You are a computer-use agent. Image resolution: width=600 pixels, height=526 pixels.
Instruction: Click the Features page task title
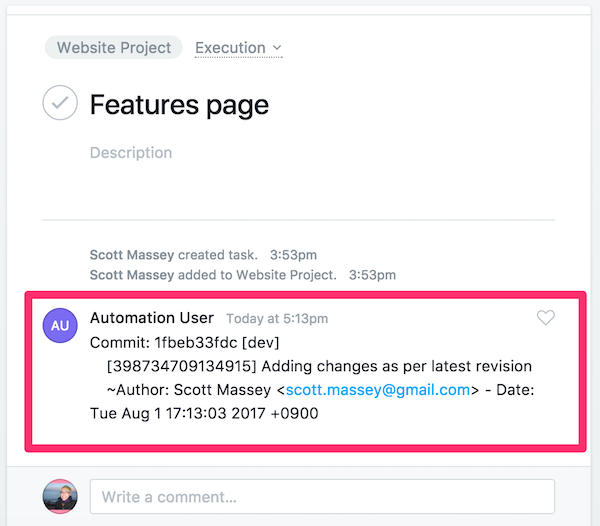[179, 104]
